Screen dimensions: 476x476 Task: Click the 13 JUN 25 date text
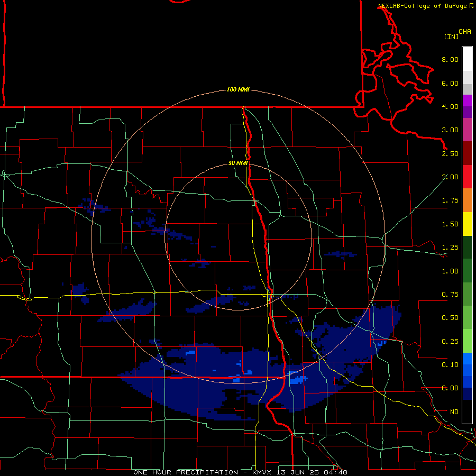(299, 472)
